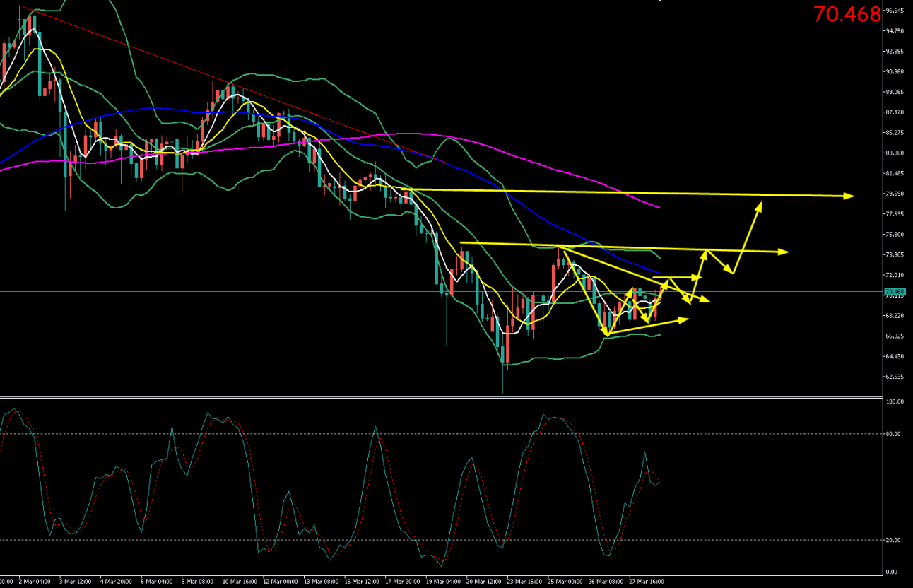Click the bottom of the lowest candle wick
The image size is (913, 588).
[502, 393]
